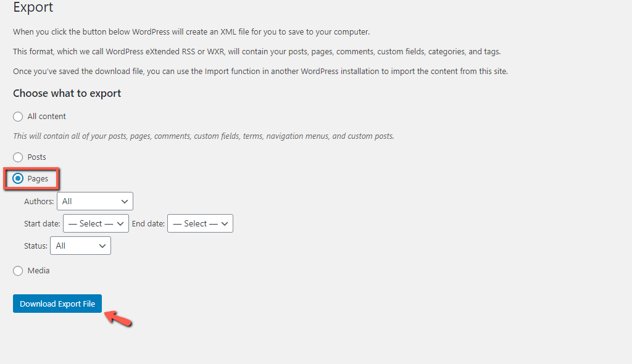Viewport: 632px width, 364px height.
Task: Click the 'When you click the button below' sentence
Action: (x=191, y=32)
